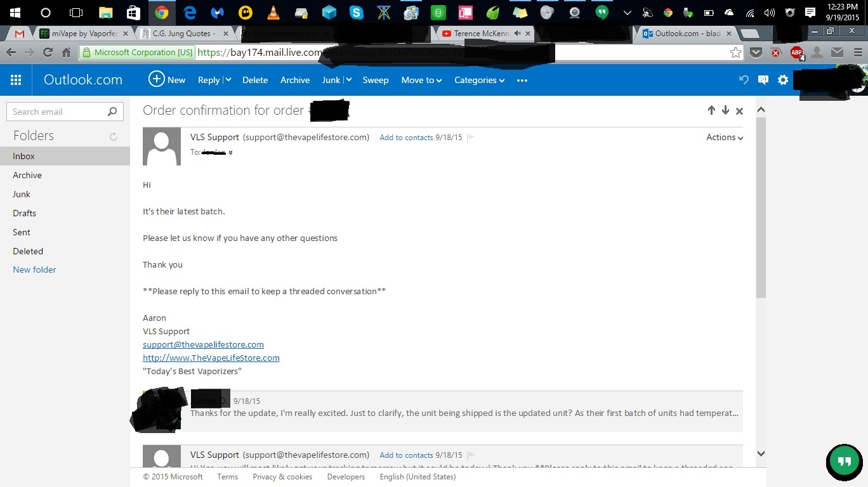
Task: Open http://www.TheVapeLifeStore.com link
Action: point(211,358)
